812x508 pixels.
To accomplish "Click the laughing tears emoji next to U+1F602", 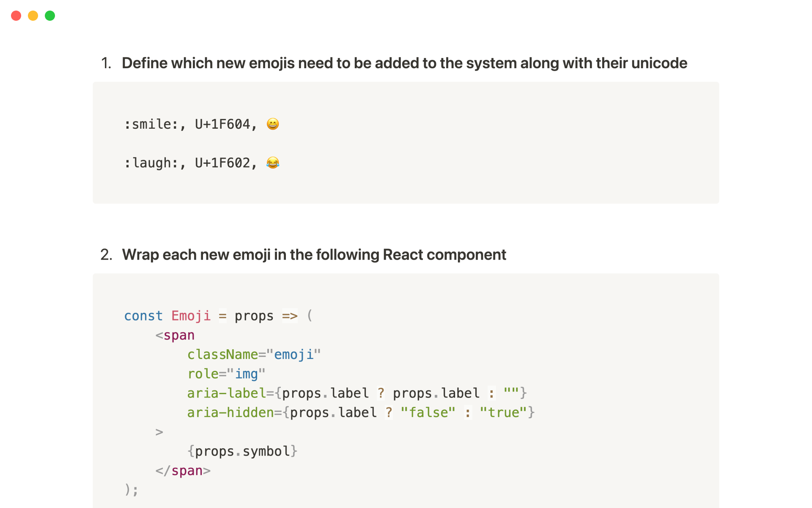I will tap(273, 163).
